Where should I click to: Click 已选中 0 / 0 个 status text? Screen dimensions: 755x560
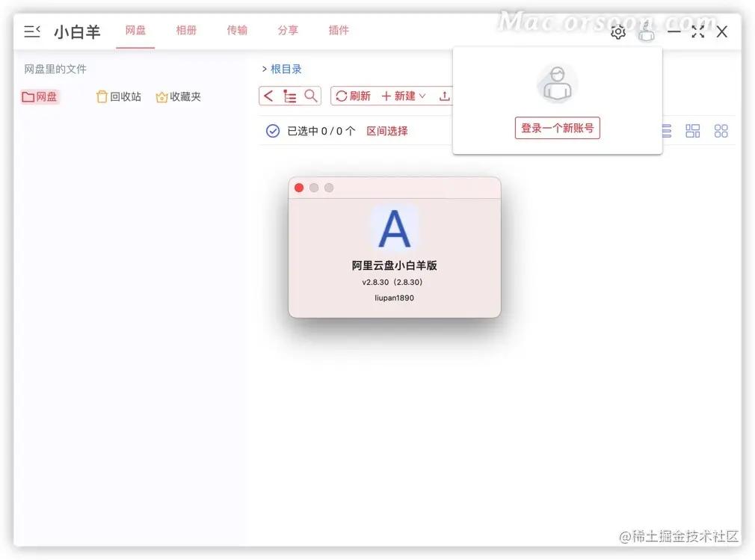pos(321,131)
